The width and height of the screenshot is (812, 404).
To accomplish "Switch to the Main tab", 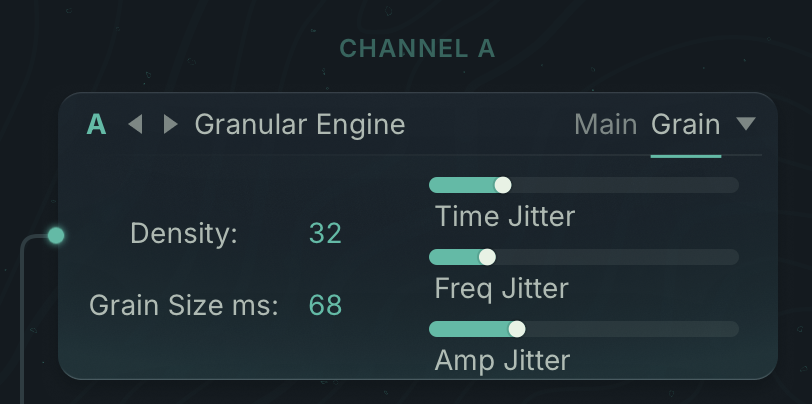I will point(605,125).
